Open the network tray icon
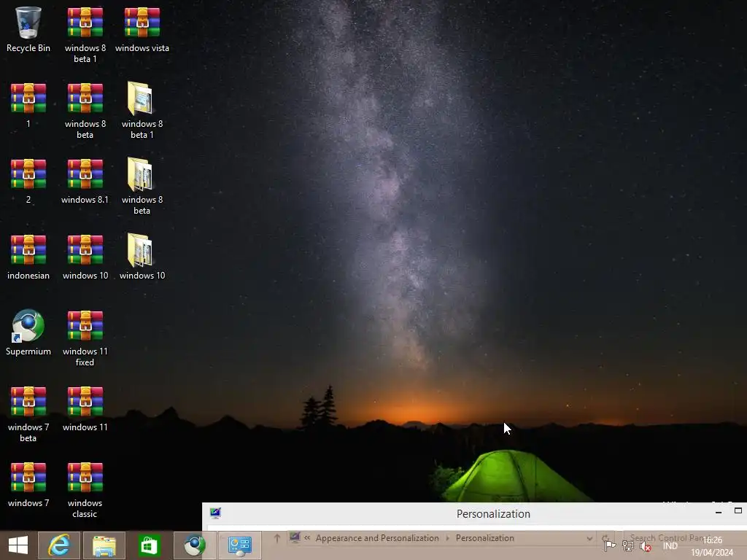 [628, 546]
